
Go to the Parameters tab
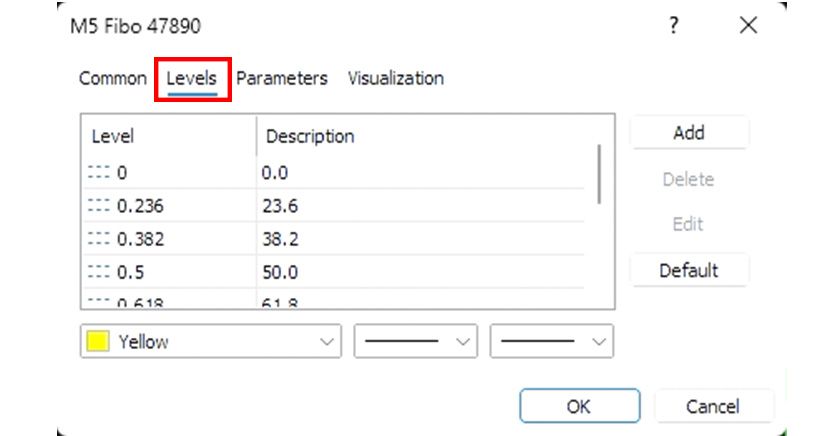point(281,78)
